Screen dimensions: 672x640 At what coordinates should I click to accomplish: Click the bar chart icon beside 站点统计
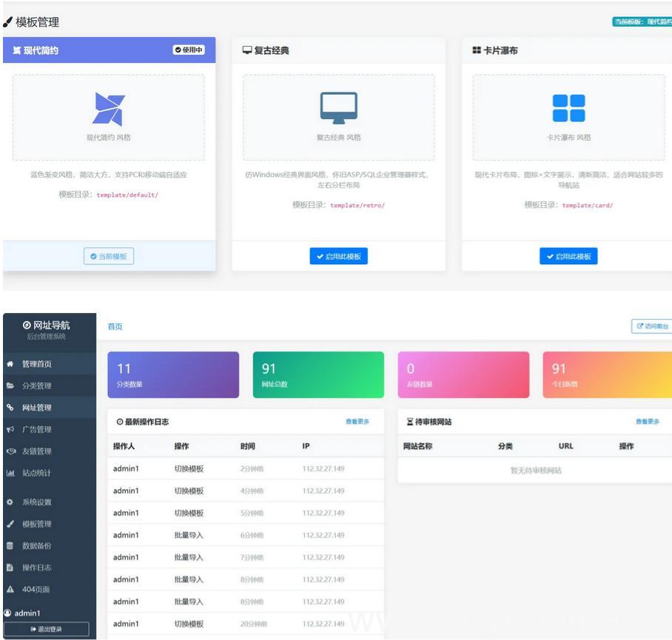10,473
